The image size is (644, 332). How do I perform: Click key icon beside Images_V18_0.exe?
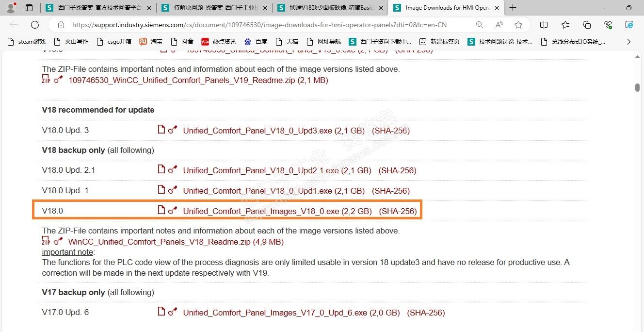tap(173, 210)
